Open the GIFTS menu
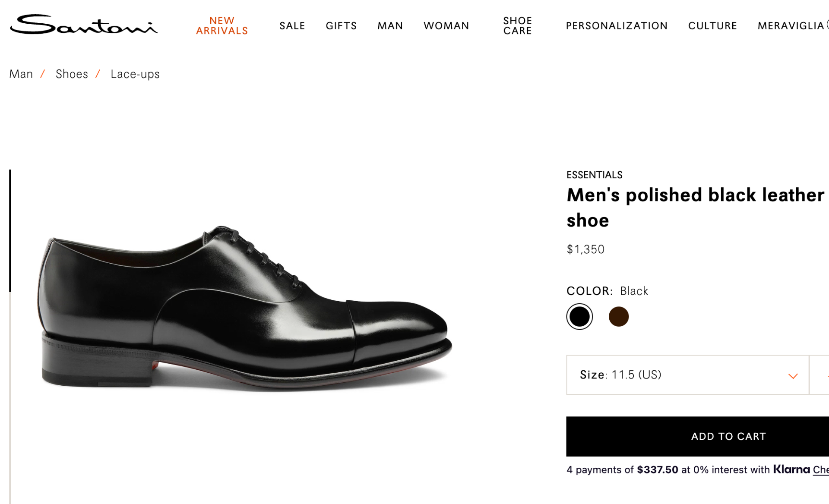 pos(341,25)
